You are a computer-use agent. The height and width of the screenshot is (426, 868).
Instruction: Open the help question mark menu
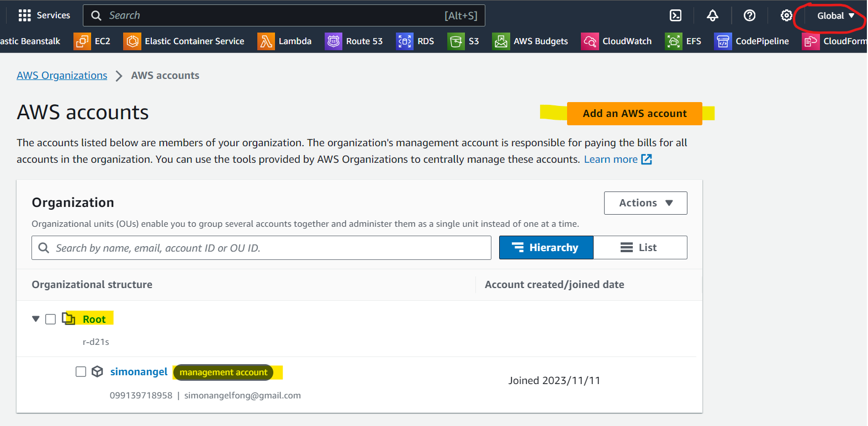click(x=749, y=15)
